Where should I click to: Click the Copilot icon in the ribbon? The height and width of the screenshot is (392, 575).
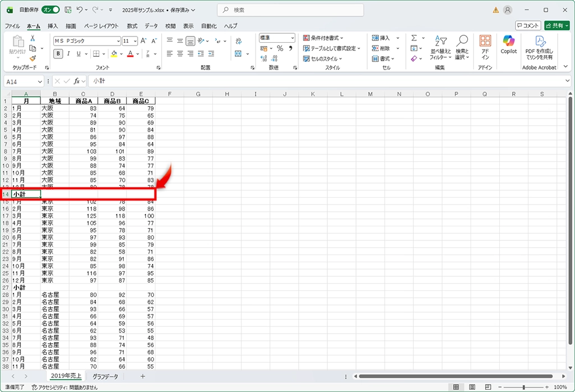(508, 45)
